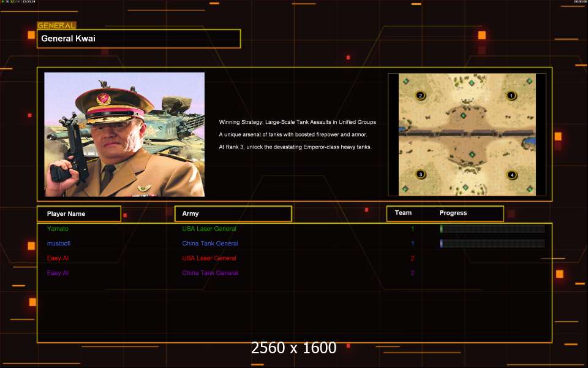This screenshot has height=368, width=588.
Task: Select player mustoofi in the list
Action: [59, 243]
